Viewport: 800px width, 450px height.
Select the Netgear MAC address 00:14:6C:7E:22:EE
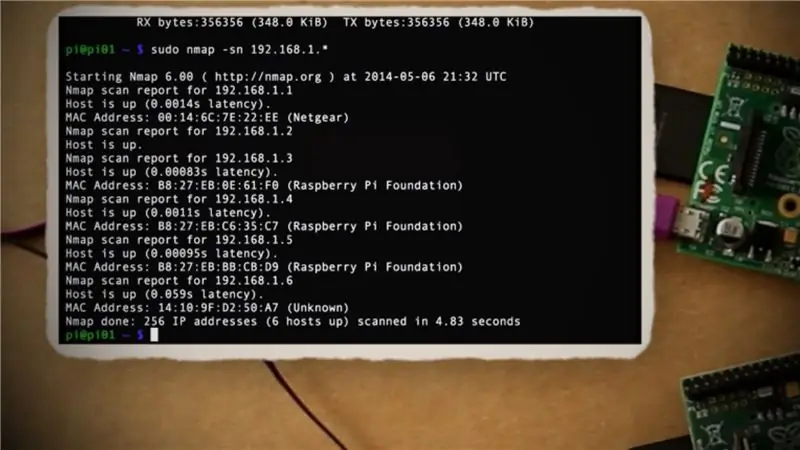(218, 117)
